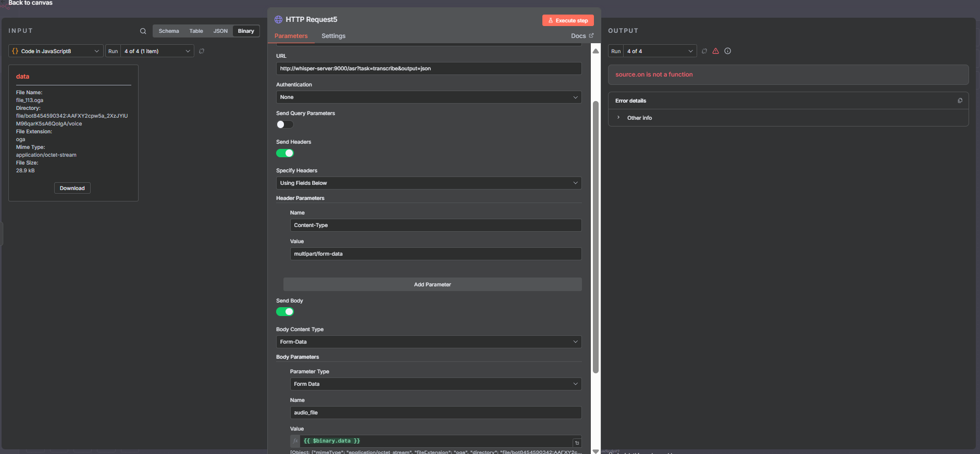Image resolution: width=980 pixels, height=454 pixels.
Task: Disable the Send Headers toggle
Action: point(285,153)
